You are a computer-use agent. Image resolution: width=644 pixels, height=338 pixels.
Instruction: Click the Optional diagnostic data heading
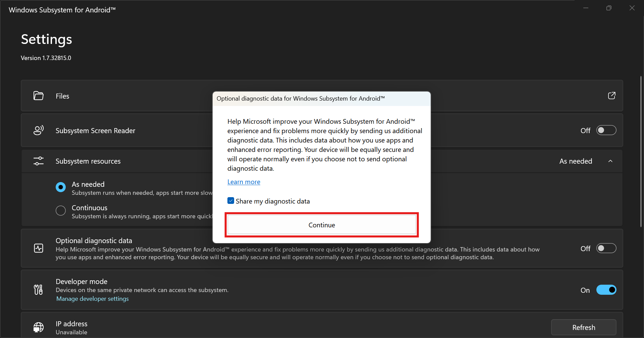click(x=94, y=241)
